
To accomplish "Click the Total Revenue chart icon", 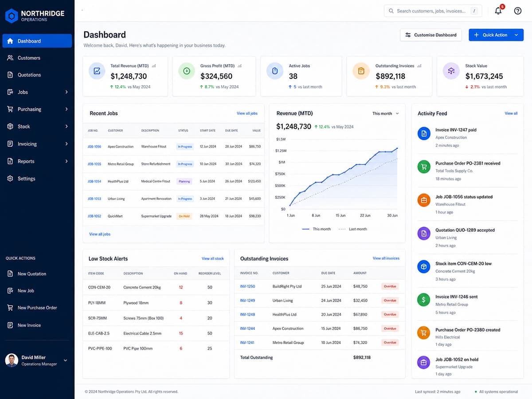I will click(97, 71).
